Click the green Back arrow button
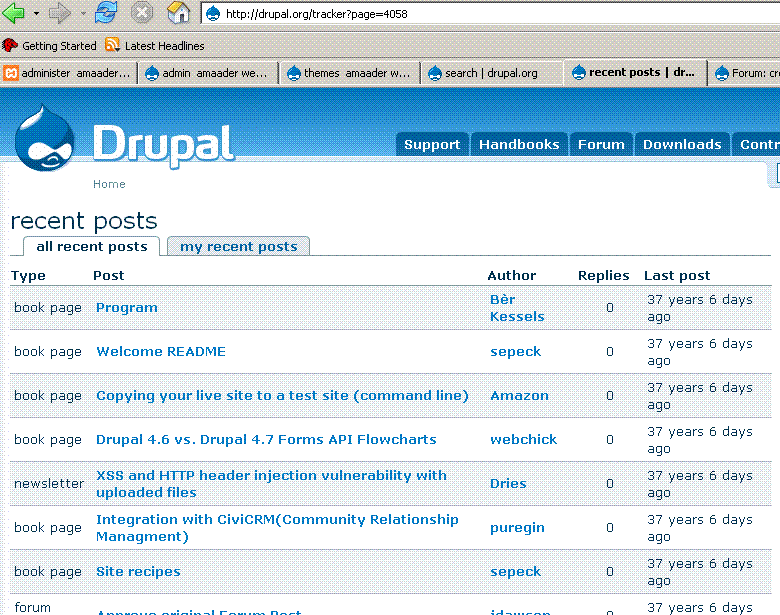The width and height of the screenshot is (780, 615). tap(13, 13)
